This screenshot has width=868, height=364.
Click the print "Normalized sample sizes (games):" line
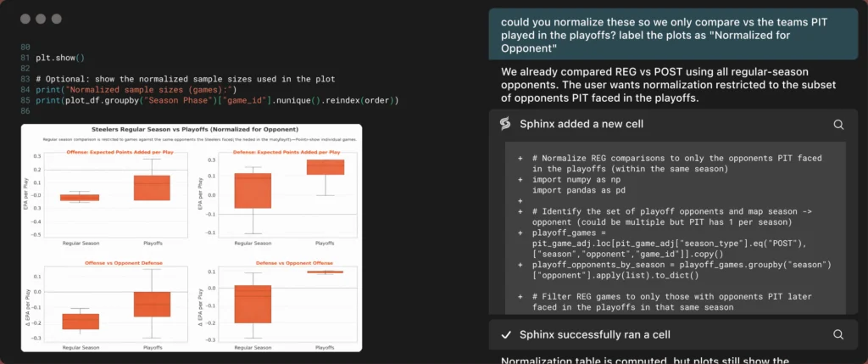tap(136, 90)
